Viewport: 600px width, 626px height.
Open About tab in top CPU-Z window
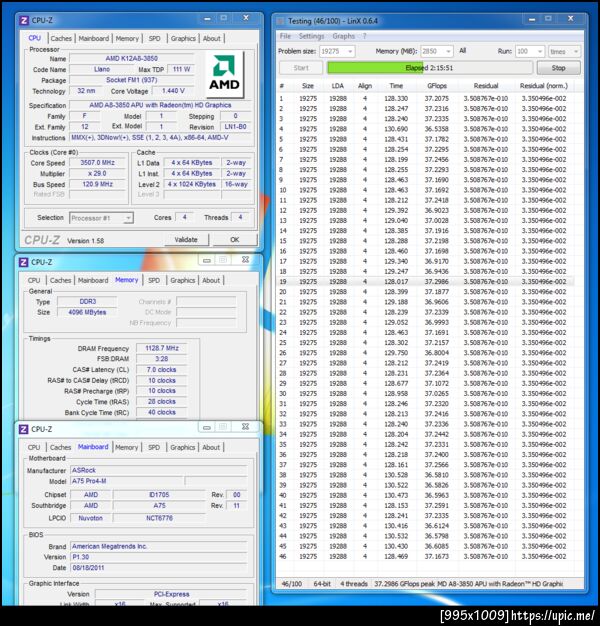(x=211, y=38)
